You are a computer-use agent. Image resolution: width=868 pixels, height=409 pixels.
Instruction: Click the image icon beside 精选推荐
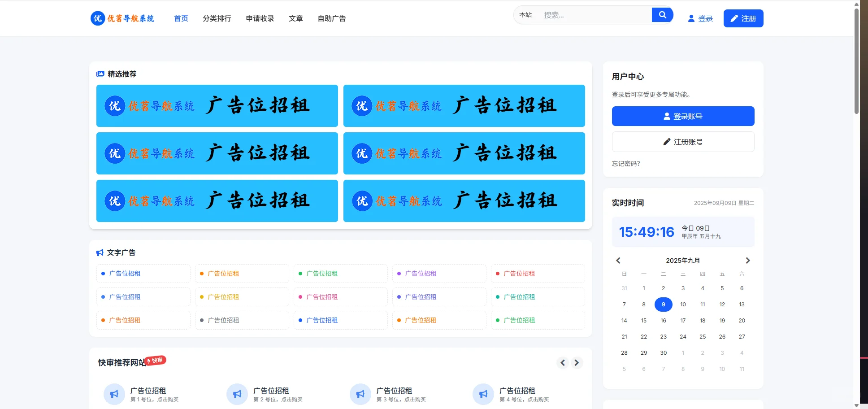pos(100,74)
